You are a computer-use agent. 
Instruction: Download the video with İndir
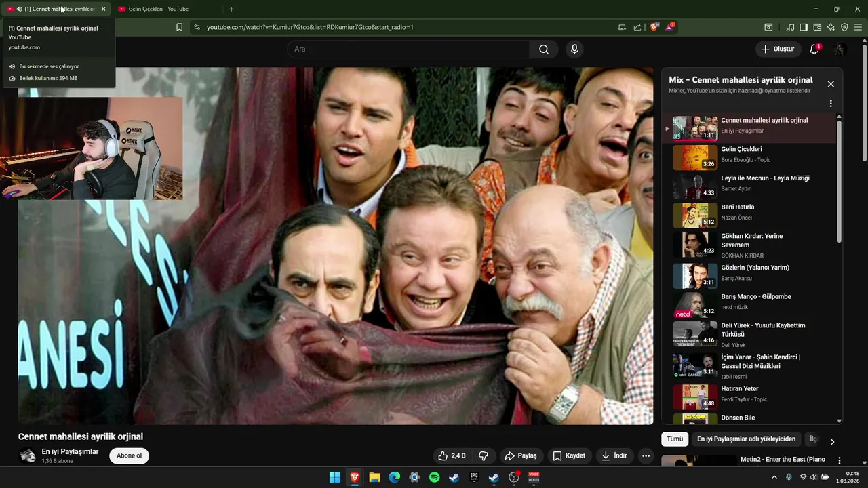[x=614, y=455]
